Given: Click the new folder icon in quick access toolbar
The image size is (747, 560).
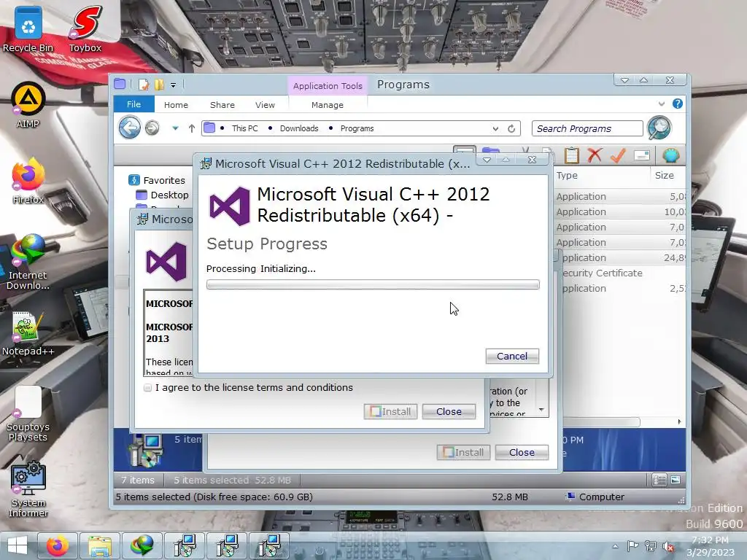Looking at the screenshot, I should point(159,85).
